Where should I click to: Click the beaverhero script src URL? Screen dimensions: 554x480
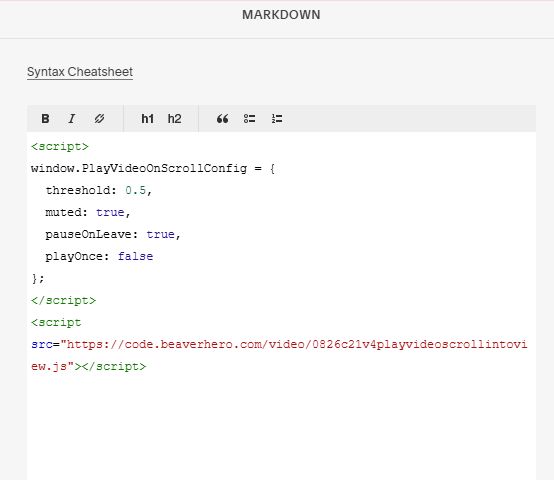[x=294, y=344]
